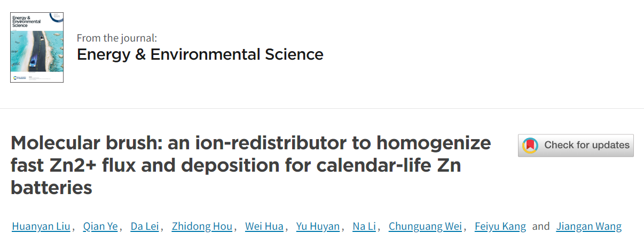The height and width of the screenshot is (241, 644).
Task: Click the 'From the journal:' label text
Action: coord(117,38)
